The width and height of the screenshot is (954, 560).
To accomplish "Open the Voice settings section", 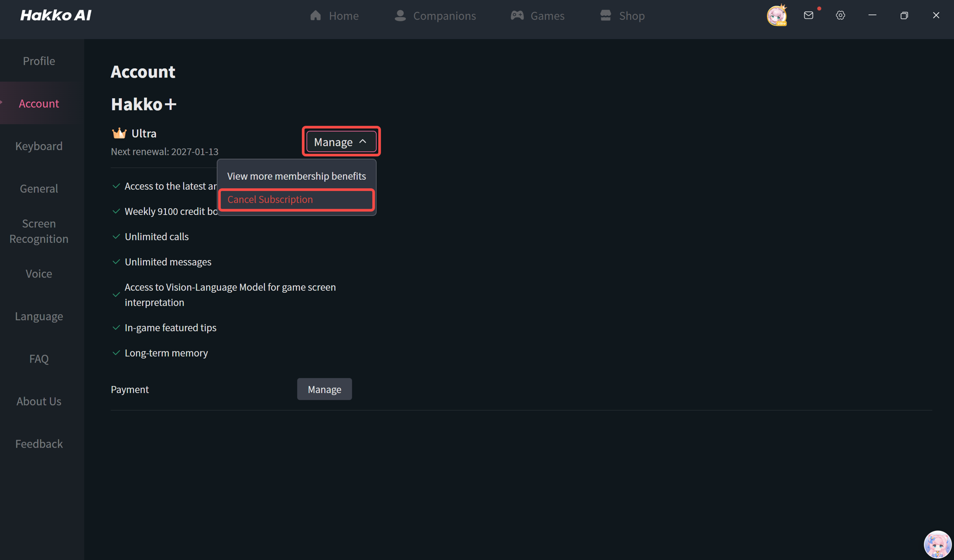I will click(39, 273).
